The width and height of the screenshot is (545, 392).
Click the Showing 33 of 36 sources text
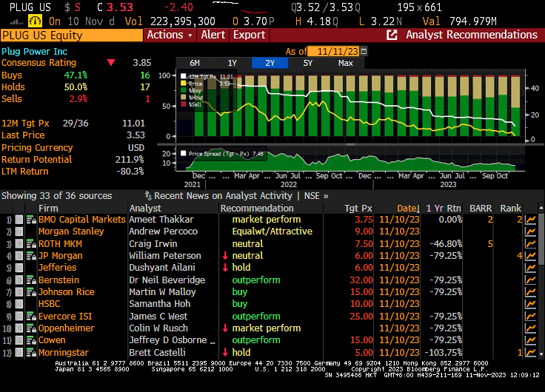[57, 196]
